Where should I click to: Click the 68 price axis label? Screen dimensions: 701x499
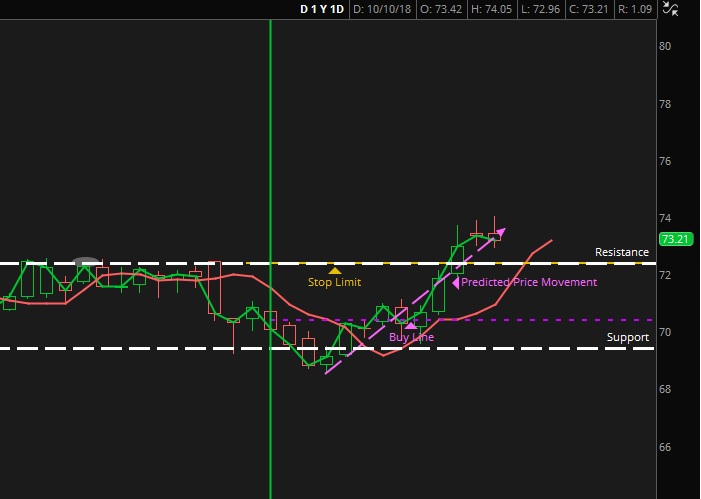665,389
